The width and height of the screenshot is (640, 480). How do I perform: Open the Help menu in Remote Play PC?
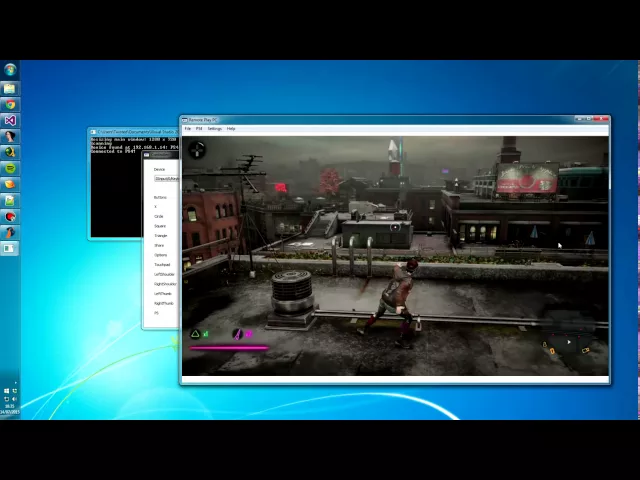pos(231,129)
